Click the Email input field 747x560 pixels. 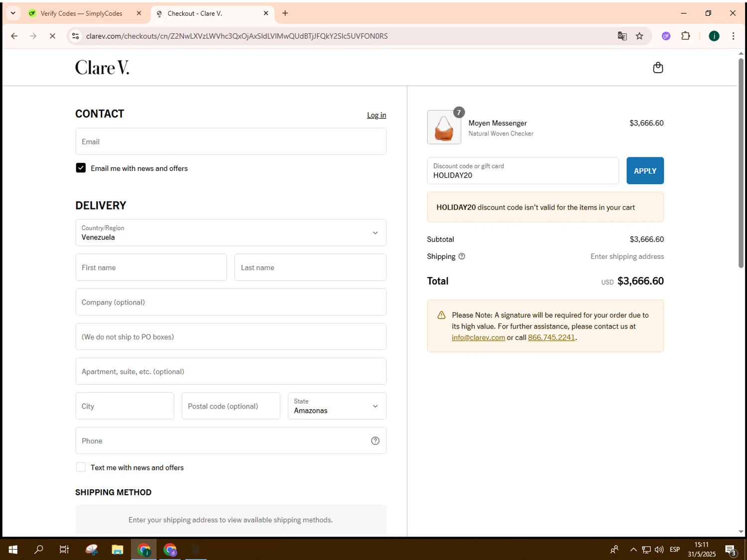click(231, 141)
